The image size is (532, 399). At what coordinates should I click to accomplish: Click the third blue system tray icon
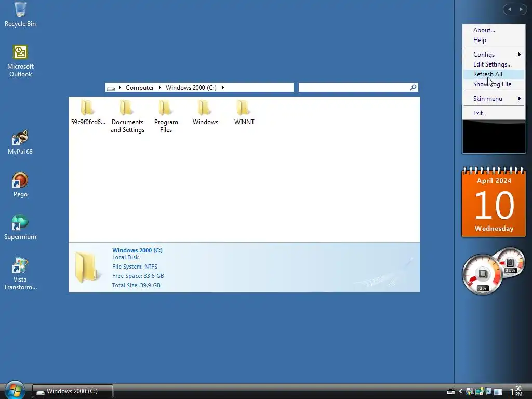488,391
